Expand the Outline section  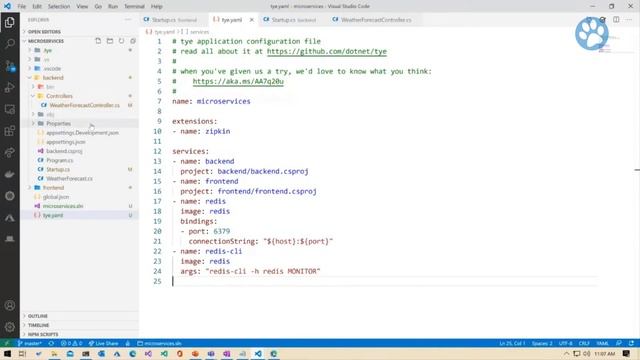(x=38, y=316)
